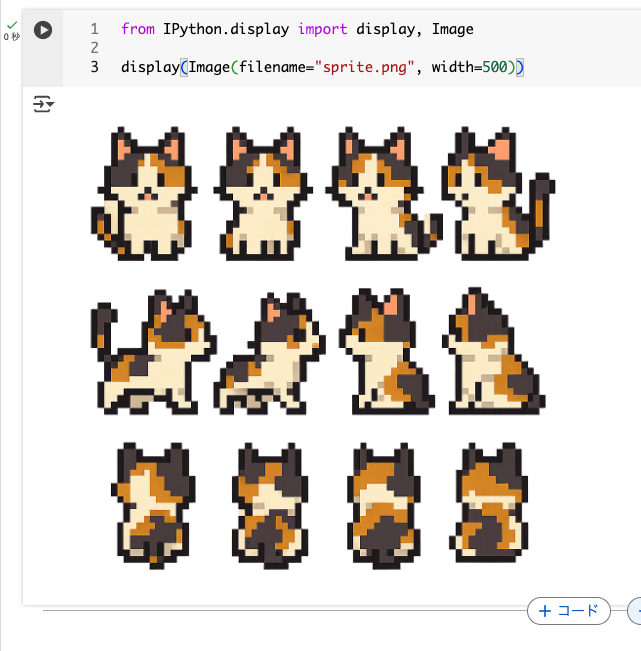Click the 0 秒 execution time label
The height and width of the screenshot is (651, 641).
pyautogui.click(x=12, y=37)
